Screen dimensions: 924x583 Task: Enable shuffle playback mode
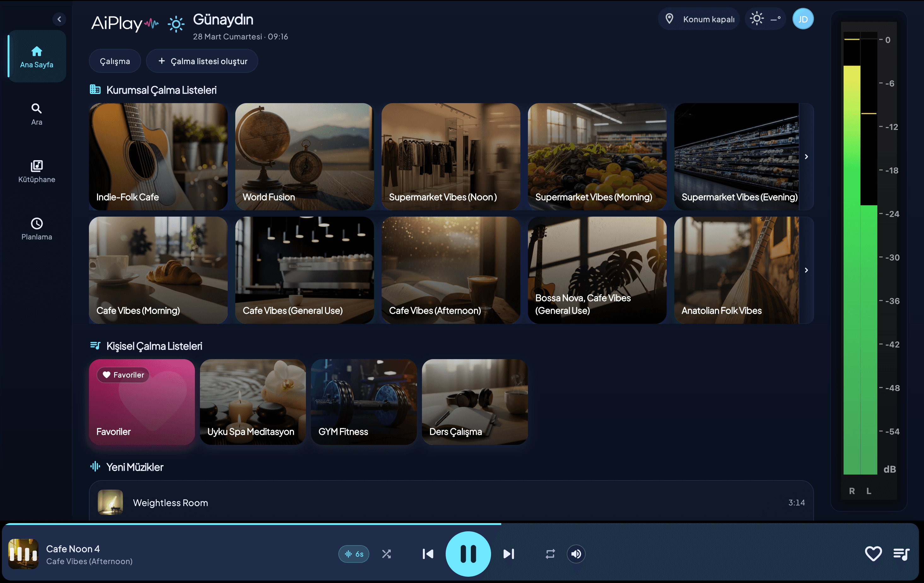(386, 553)
